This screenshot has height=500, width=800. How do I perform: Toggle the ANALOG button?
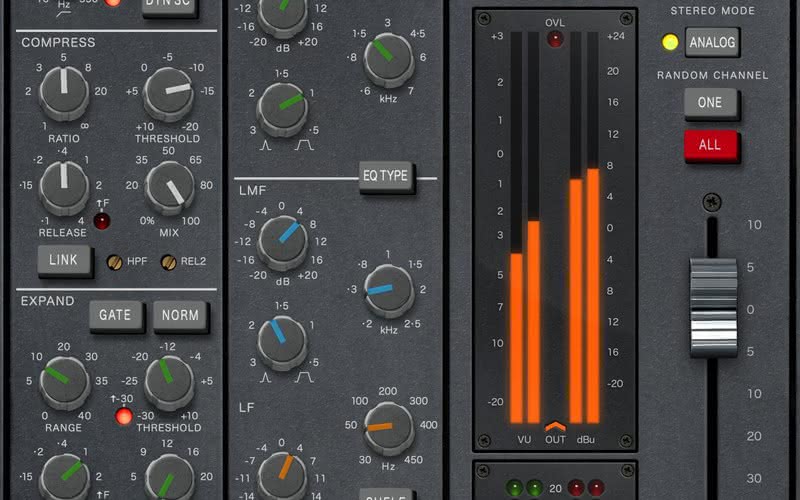[x=712, y=42]
